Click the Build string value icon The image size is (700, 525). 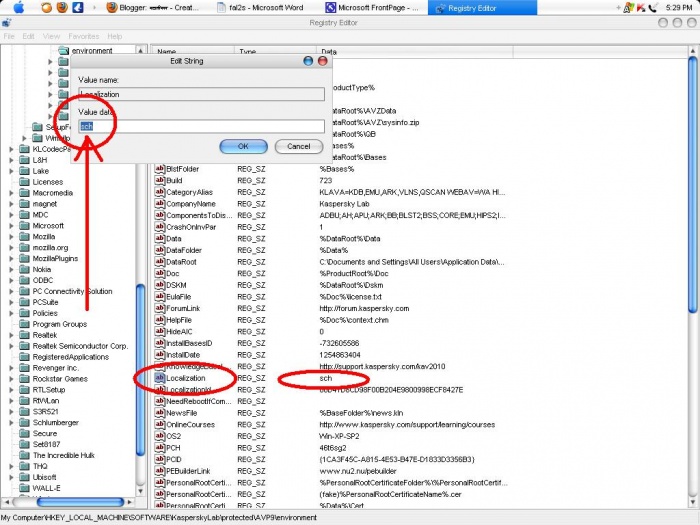click(x=159, y=180)
